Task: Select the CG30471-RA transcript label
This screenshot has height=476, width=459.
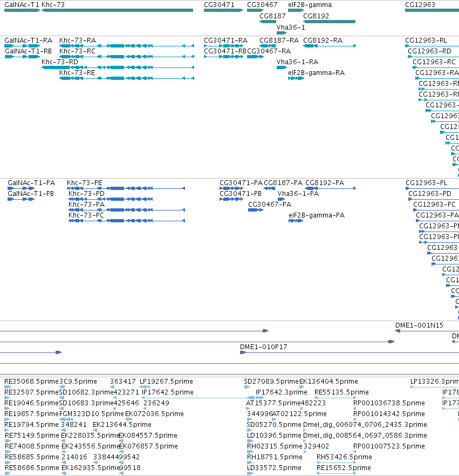Action: 225,40
